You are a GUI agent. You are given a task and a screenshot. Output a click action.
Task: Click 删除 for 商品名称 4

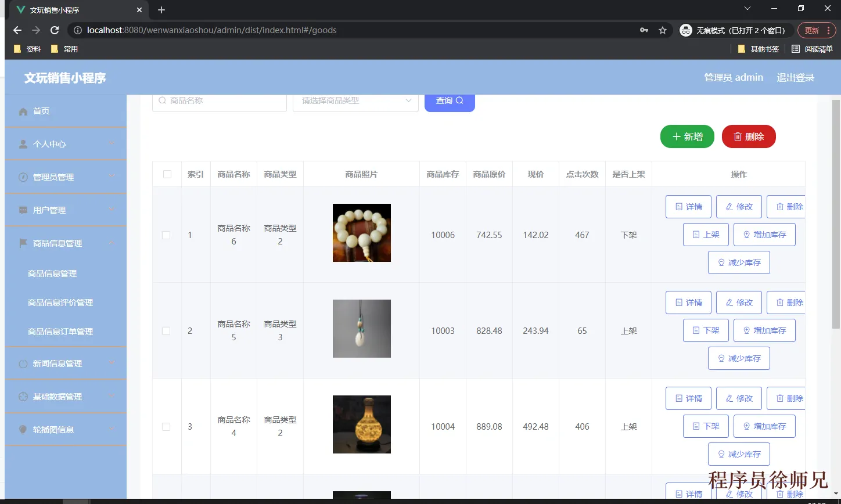point(786,398)
